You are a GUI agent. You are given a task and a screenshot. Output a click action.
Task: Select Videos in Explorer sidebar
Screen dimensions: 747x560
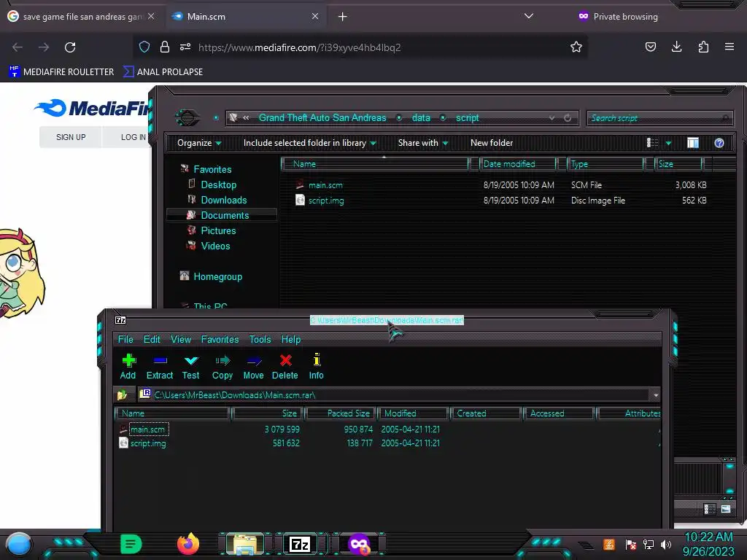click(215, 246)
